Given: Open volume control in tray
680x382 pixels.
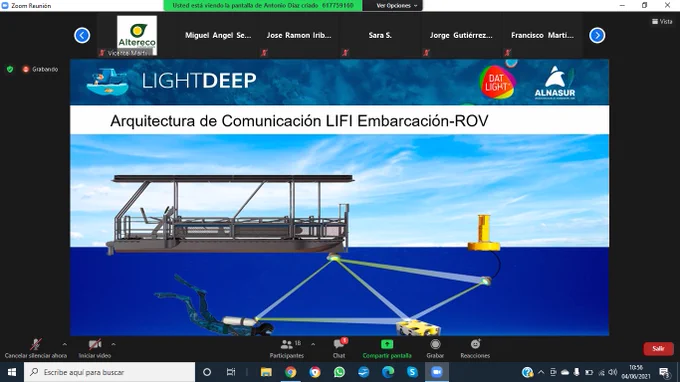Looking at the screenshot, I should tap(612, 372).
